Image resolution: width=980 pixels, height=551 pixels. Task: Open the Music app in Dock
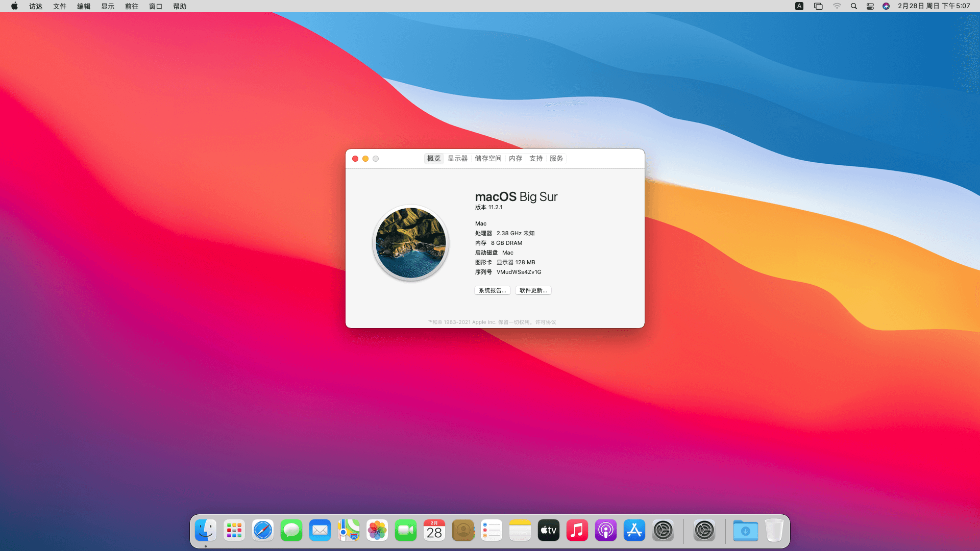(577, 531)
